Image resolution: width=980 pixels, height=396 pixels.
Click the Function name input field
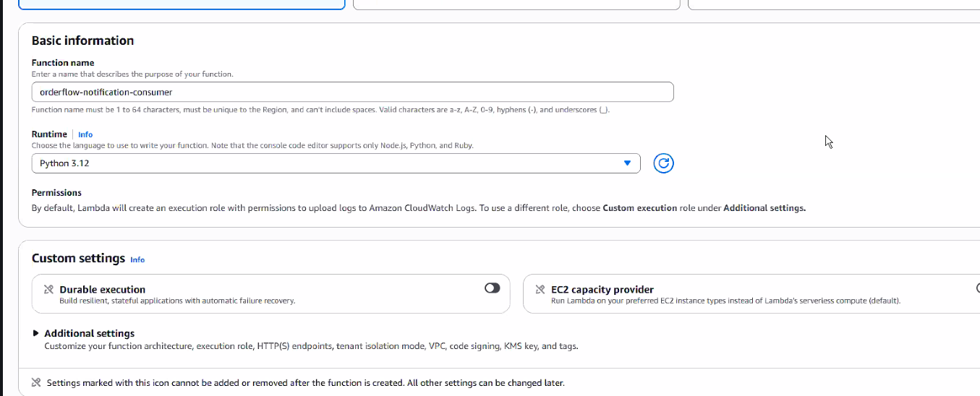[x=353, y=92]
